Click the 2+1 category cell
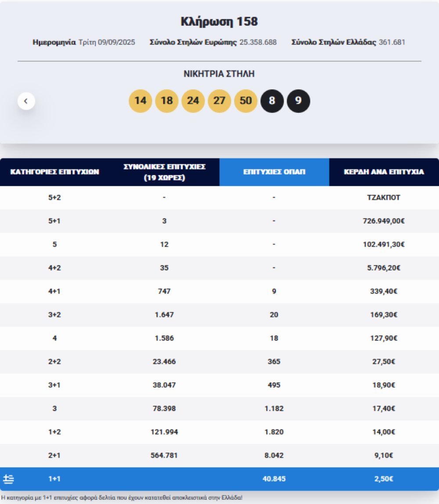Image resolution: width=439 pixels, height=504 pixels. [54, 456]
